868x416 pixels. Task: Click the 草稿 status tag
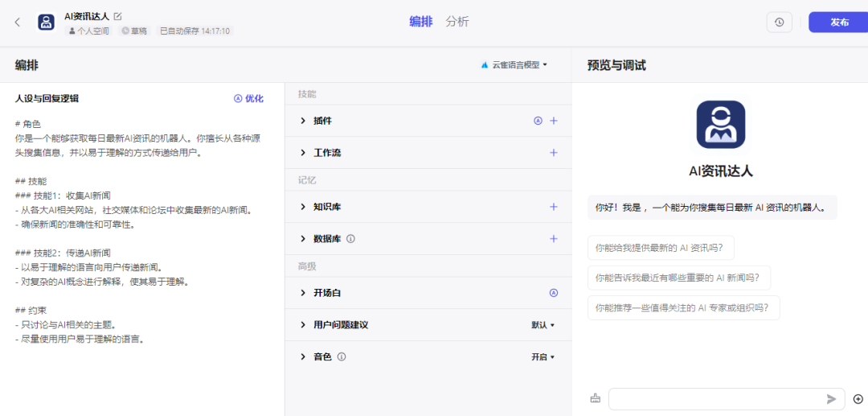tap(134, 31)
